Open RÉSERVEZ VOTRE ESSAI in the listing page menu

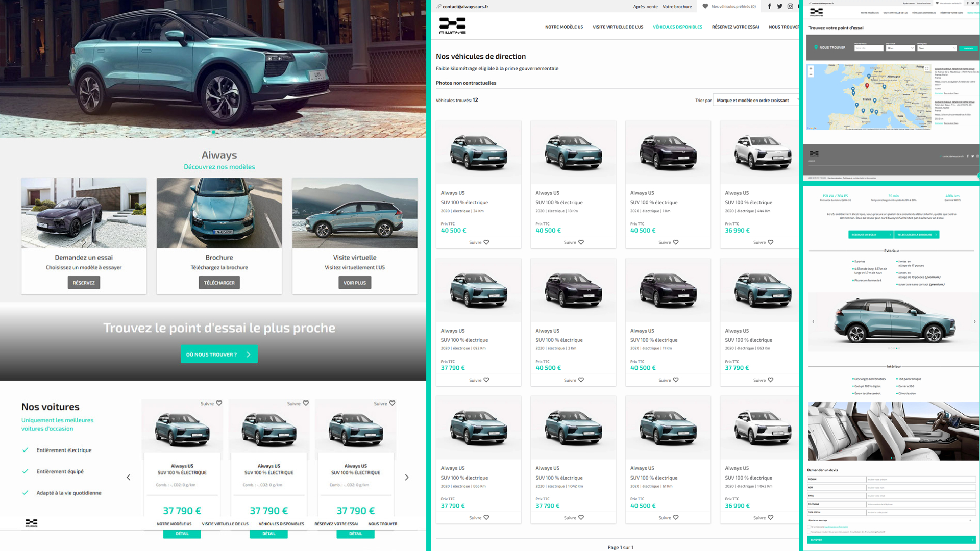tap(736, 27)
